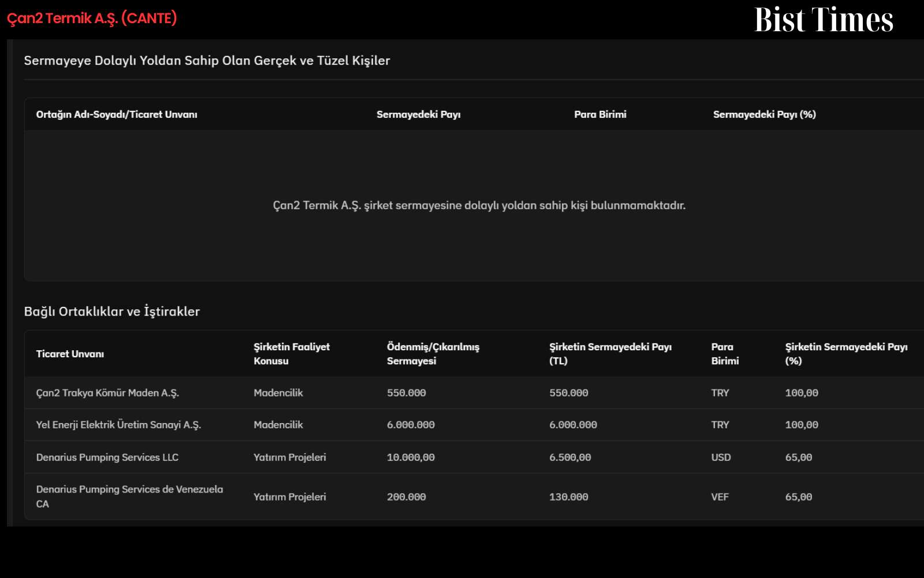The image size is (924, 578).
Task: Click the 200.000 capital value
Action: click(x=407, y=497)
